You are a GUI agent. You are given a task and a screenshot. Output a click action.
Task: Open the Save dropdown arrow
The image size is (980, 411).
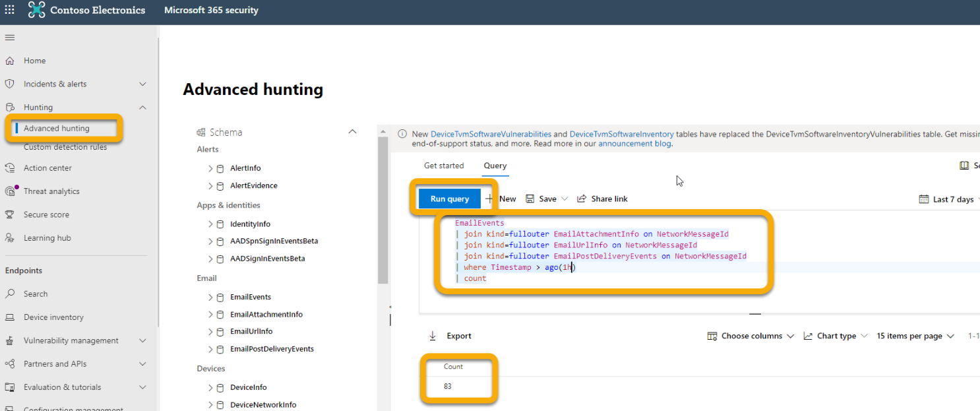click(x=565, y=199)
